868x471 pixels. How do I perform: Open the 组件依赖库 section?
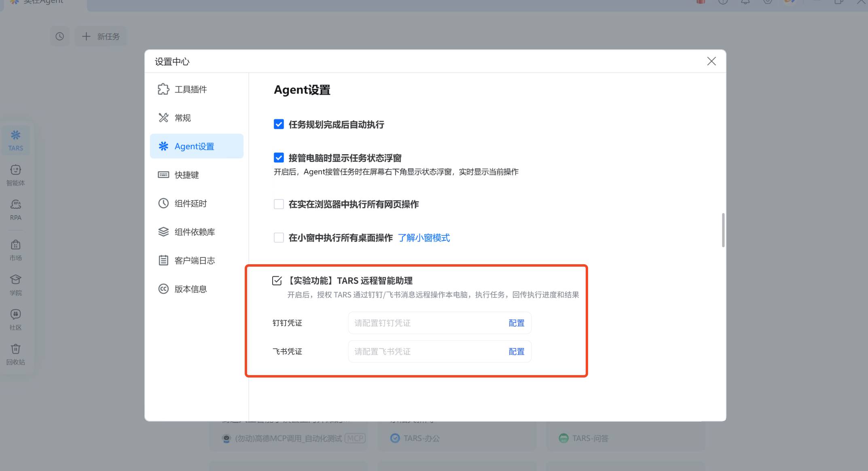point(194,232)
